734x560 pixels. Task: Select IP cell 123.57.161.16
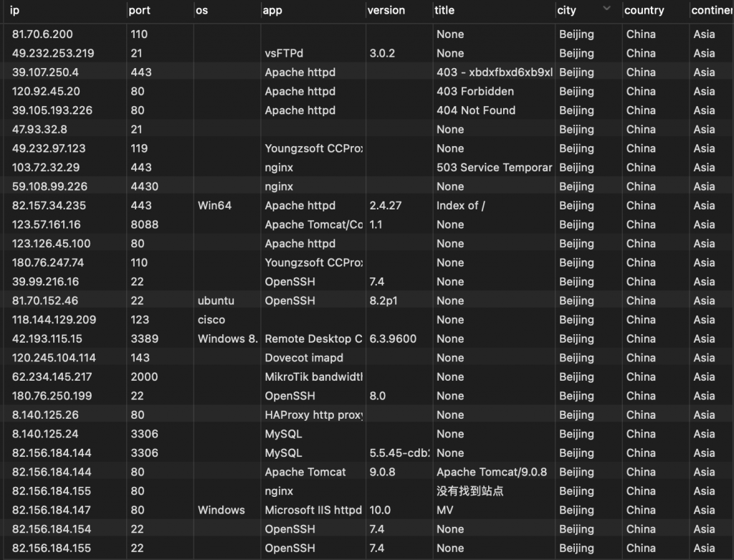47,224
